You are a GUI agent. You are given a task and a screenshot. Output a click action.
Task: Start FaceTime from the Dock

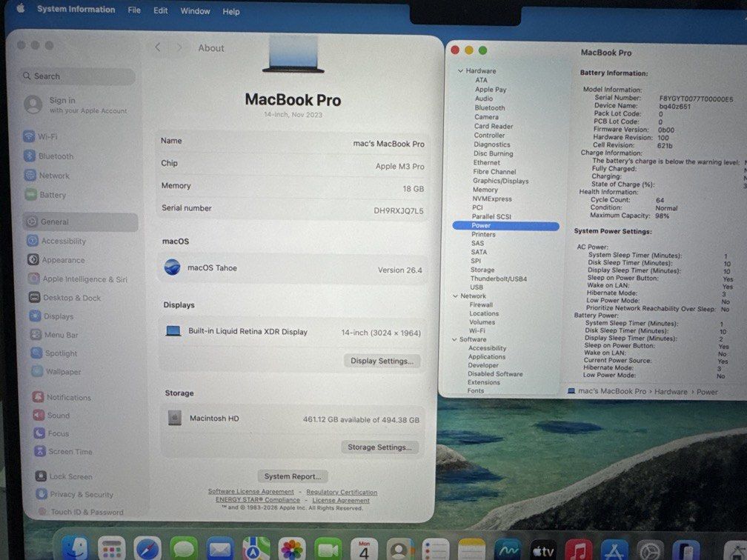[328, 550]
